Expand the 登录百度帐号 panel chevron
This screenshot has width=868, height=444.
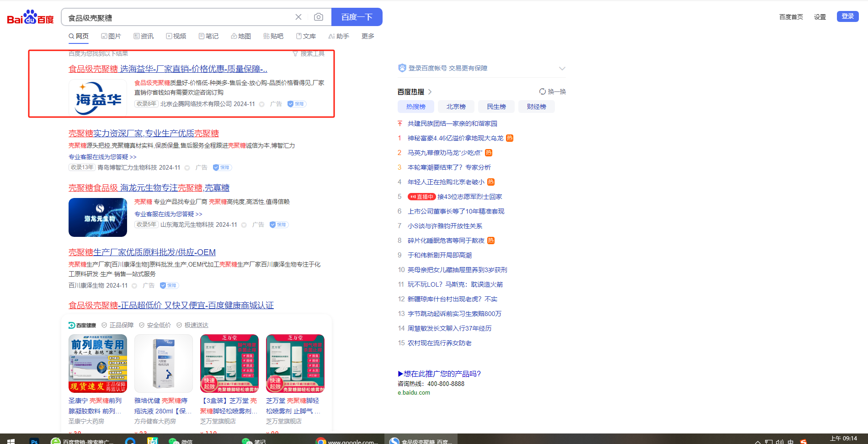coord(562,69)
